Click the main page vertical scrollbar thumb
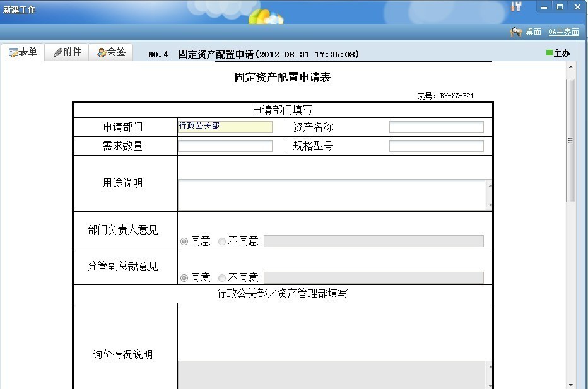Image resolution: width=588 pixels, height=389 pixels. coord(570,140)
